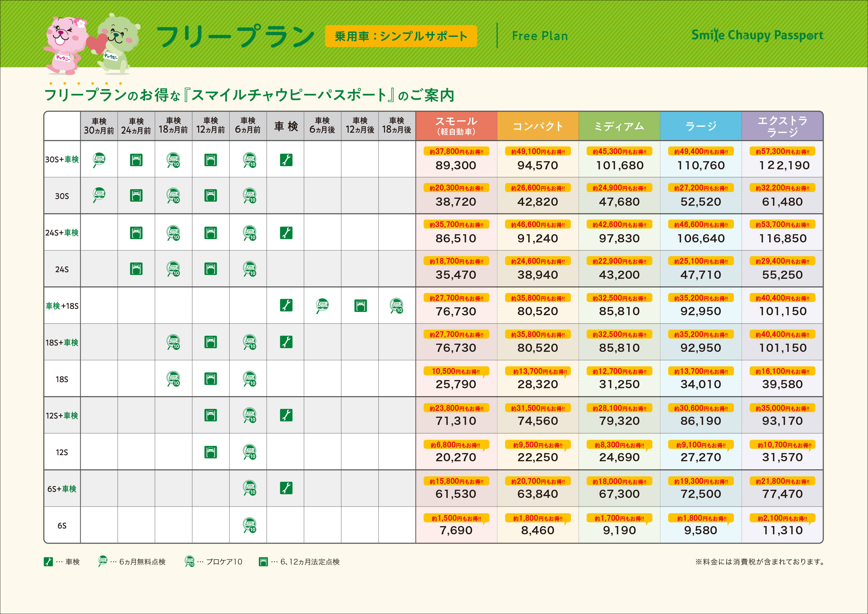
Task: Click the 車検30ヵ月前 column header
Action: (99, 126)
